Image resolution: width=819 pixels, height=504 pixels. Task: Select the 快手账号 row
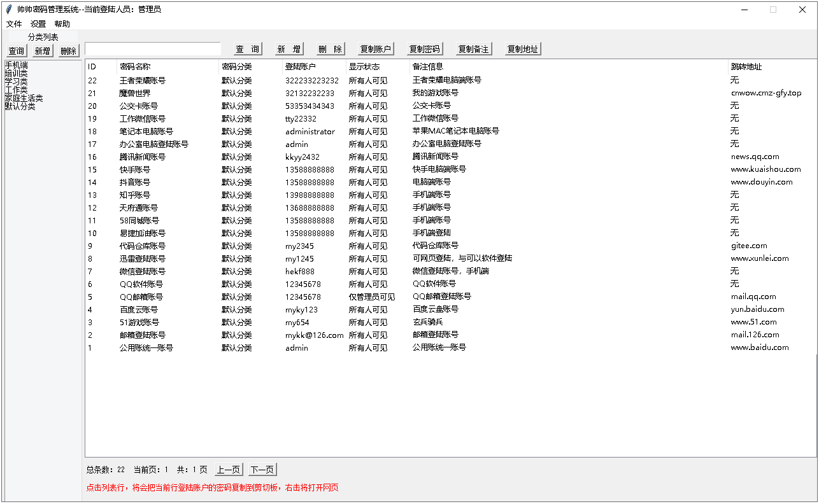[451, 169]
